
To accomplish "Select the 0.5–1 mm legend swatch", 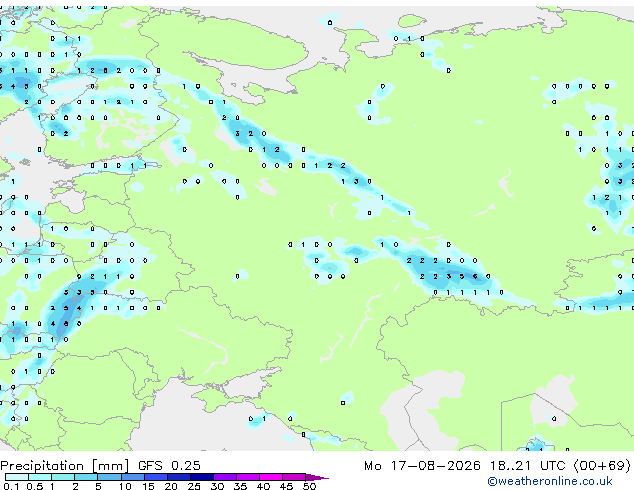I will click(x=40, y=477).
